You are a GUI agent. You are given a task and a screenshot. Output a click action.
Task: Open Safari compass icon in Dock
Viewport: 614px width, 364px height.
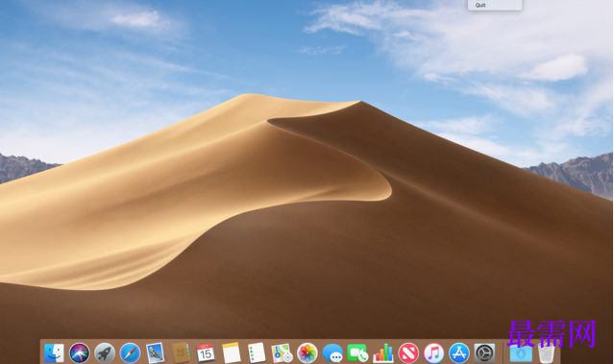[x=130, y=353]
